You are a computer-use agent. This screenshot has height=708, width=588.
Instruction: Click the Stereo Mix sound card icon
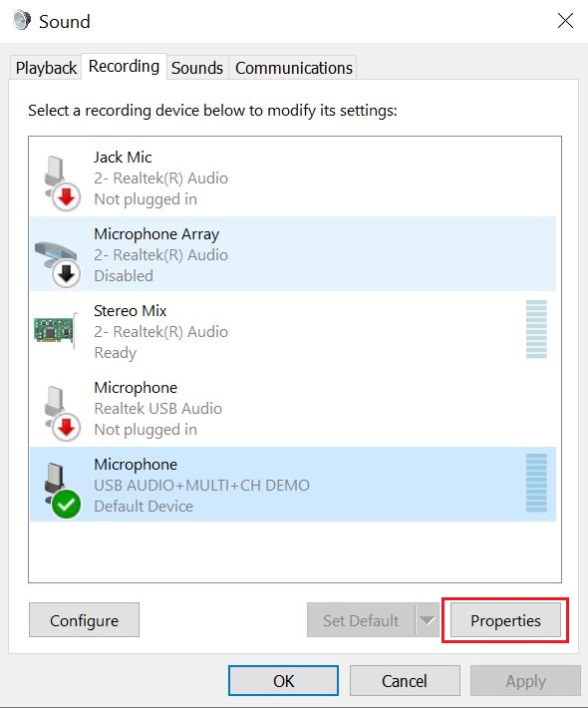click(x=56, y=330)
